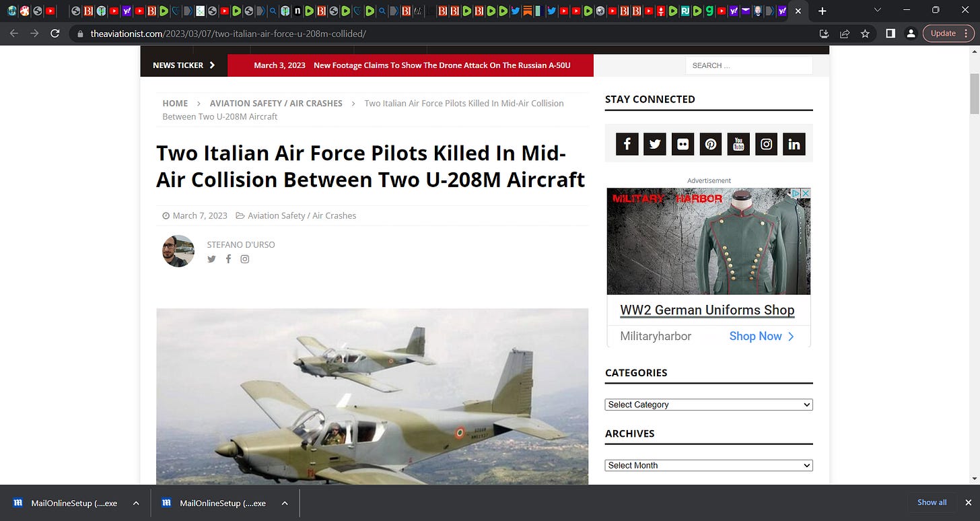This screenshot has height=521, width=980.
Task: Click the site search input field
Action: pos(749,65)
